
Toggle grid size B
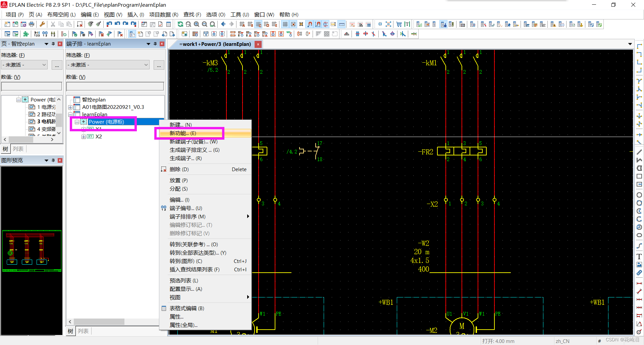tap(250, 24)
